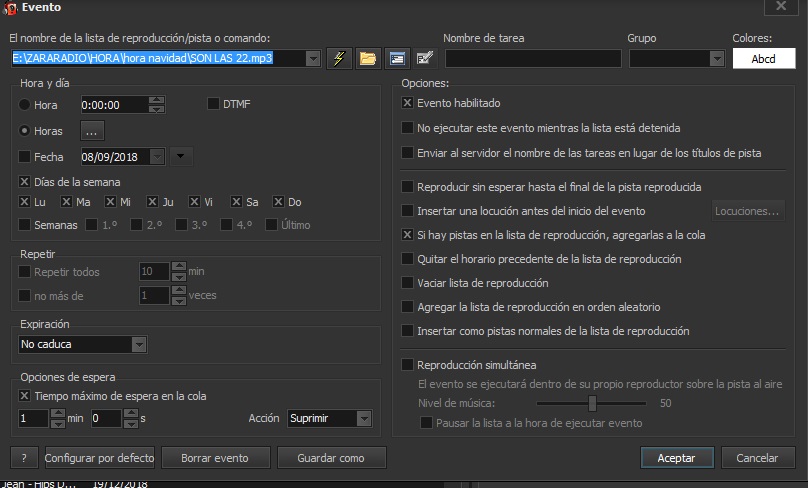This screenshot has width=808, height=488.
Task: Uncheck the Sa weekday box
Action: tap(236, 201)
